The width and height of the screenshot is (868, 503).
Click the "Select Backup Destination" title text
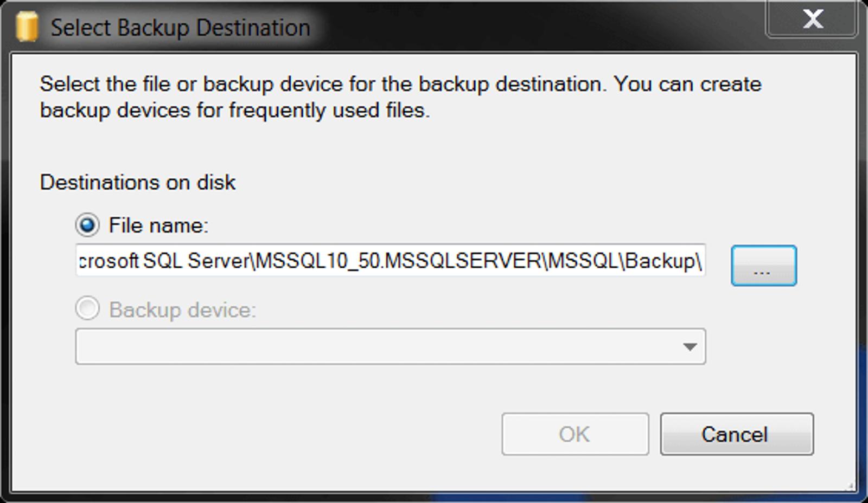coord(180,28)
